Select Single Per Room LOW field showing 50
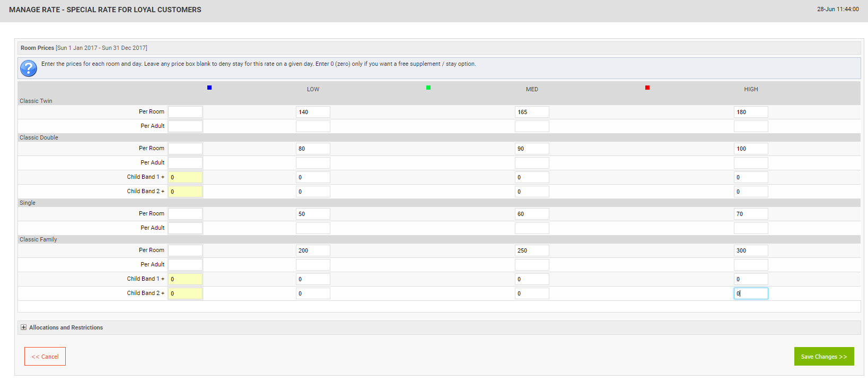Screen dimensions: 868x381 (313, 214)
